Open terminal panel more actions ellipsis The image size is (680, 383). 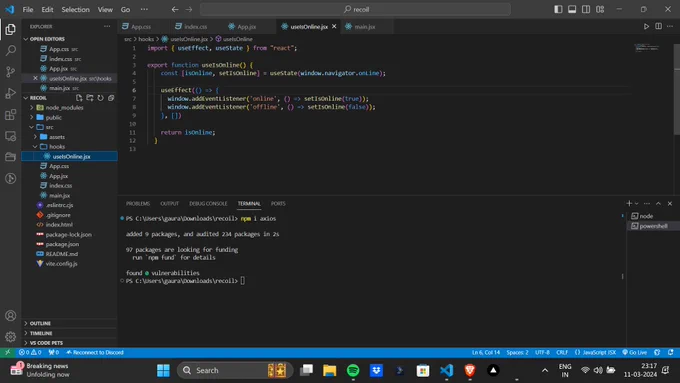(x=647, y=203)
